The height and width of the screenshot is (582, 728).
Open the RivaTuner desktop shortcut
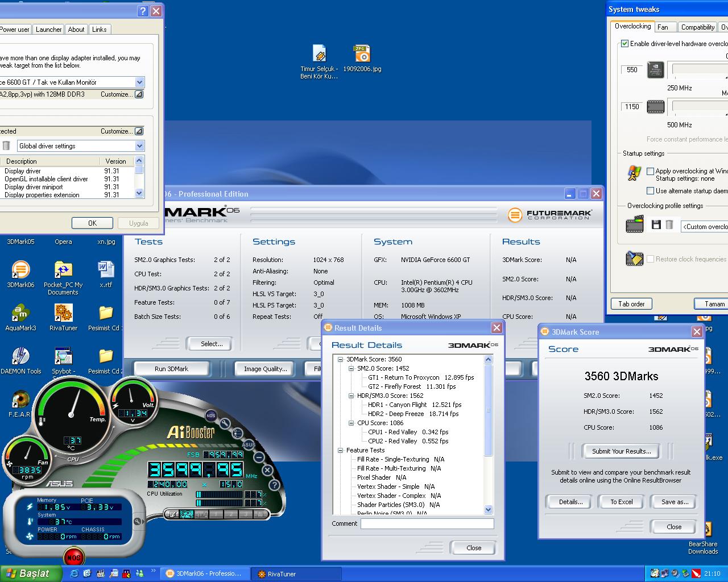tap(63, 318)
